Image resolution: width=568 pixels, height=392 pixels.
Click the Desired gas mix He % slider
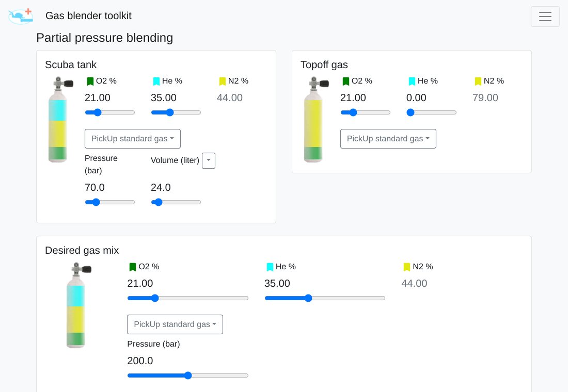point(325,298)
